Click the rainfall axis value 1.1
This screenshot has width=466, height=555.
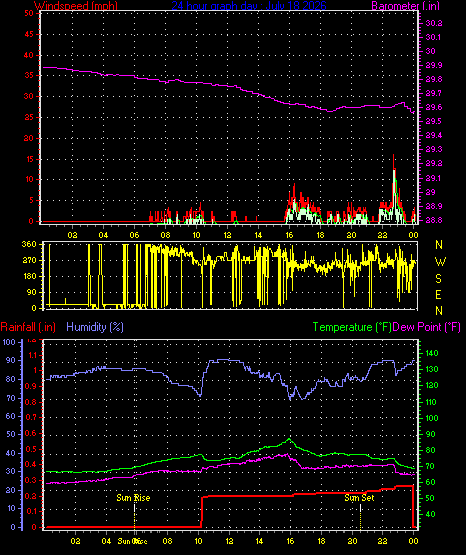click(x=32, y=355)
